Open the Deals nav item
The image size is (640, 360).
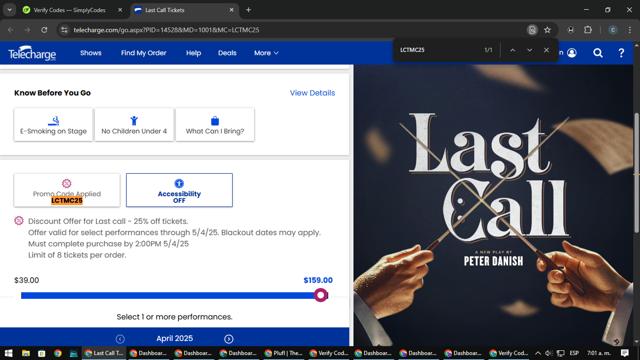227,53
